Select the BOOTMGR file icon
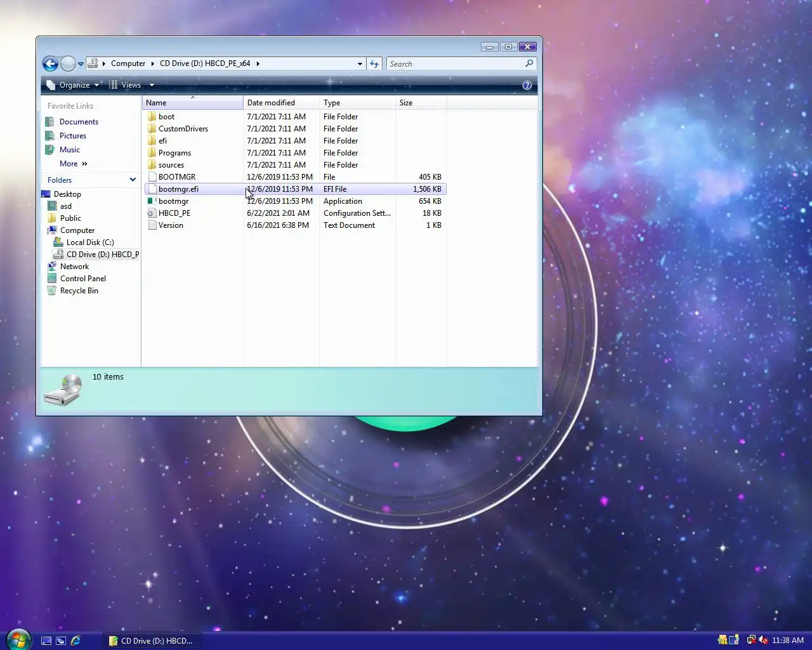The image size is (812, 650). (x=152, y=177)
